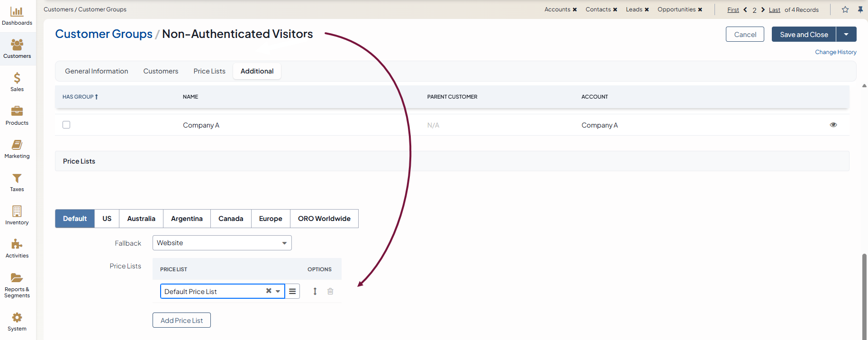Sort the table by Has Group column
Image resolution: width=868 pixels, height=340 pixels.
point(80,97)
